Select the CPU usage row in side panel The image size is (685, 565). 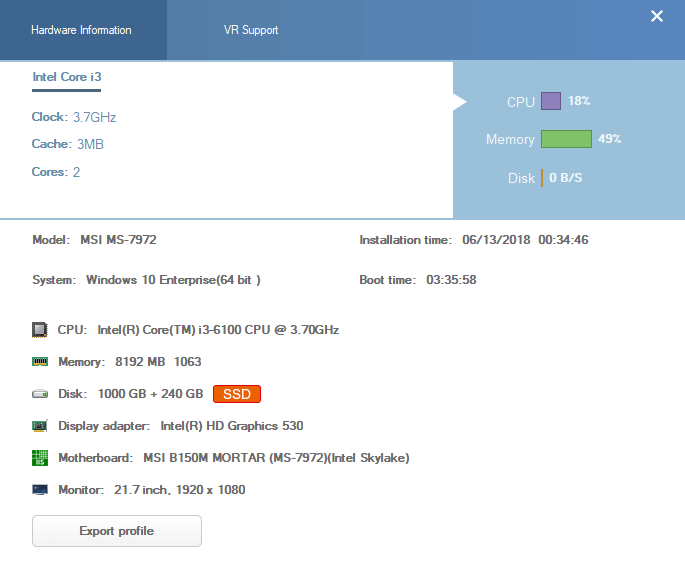[549, 101]
